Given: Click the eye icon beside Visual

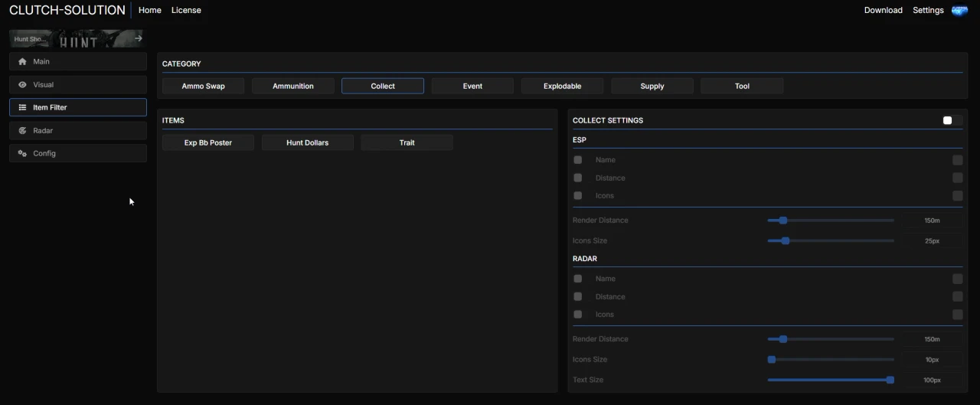Looking at the screenshot, I should point(22,84).
